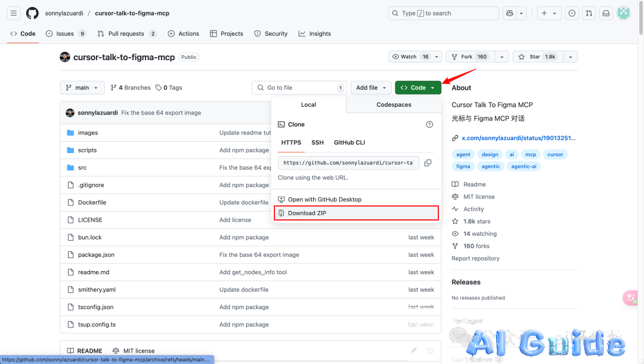Expand the Fork options dropdown arrow
Screen dimensions: 644x364
(x=502, y=57)
